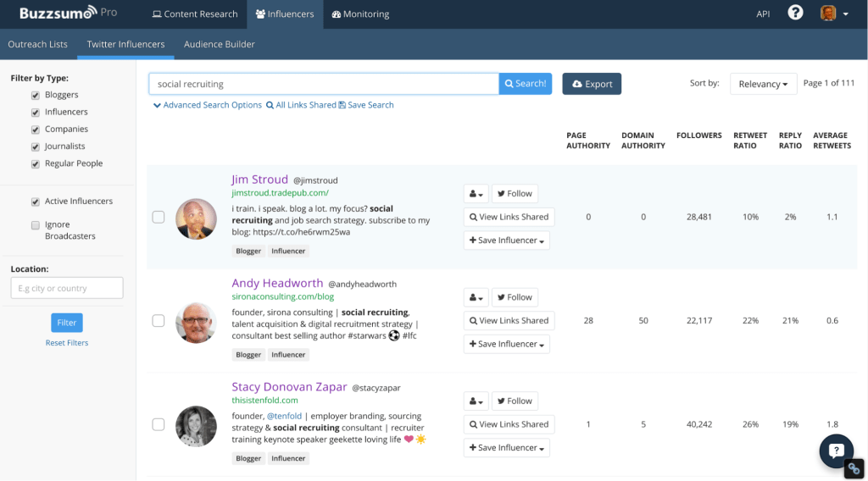Click the BuzzSumo Pro logo
Screen dimensions: 868x481
coord(68,13)
